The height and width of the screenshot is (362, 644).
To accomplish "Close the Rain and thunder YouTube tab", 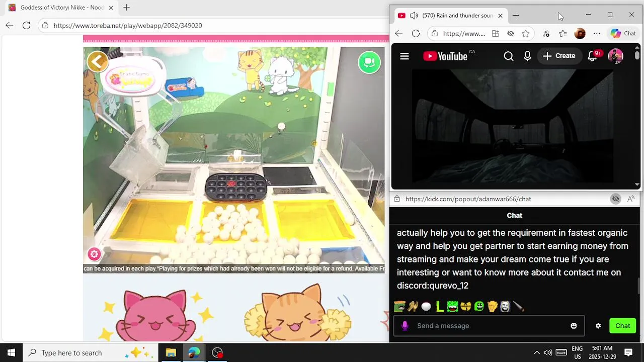I will click(500, 16).
